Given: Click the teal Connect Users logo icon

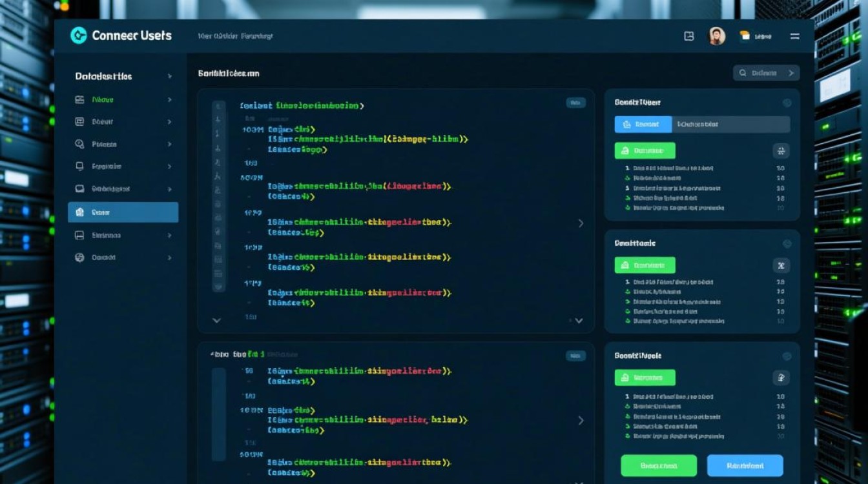Looking at the screenshot, I should pos(78,35).
